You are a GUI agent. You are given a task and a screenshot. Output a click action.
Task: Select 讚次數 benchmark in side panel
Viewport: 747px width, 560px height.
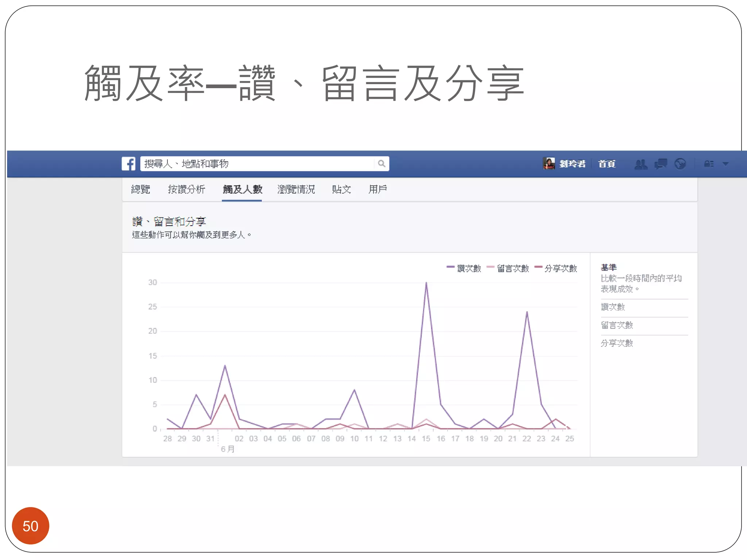[613, 307]
